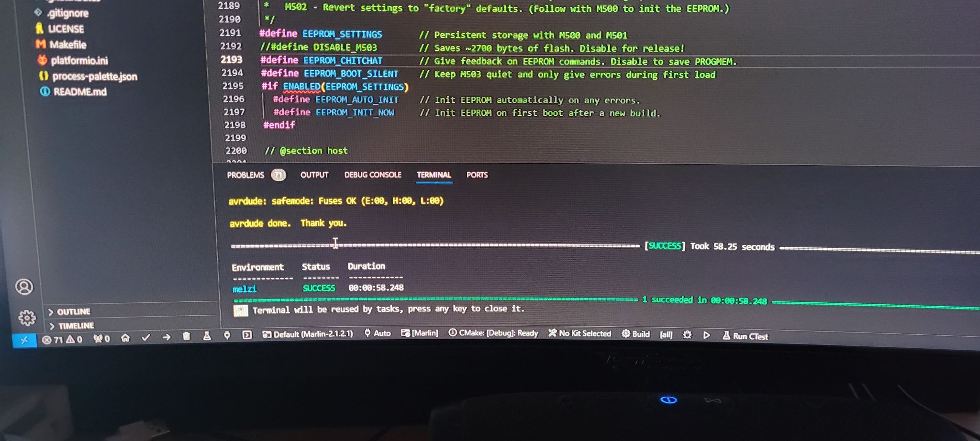Open the Manage gear in activity bar
The height and width of the screenshot is (441, 980).
coord(27,318)
